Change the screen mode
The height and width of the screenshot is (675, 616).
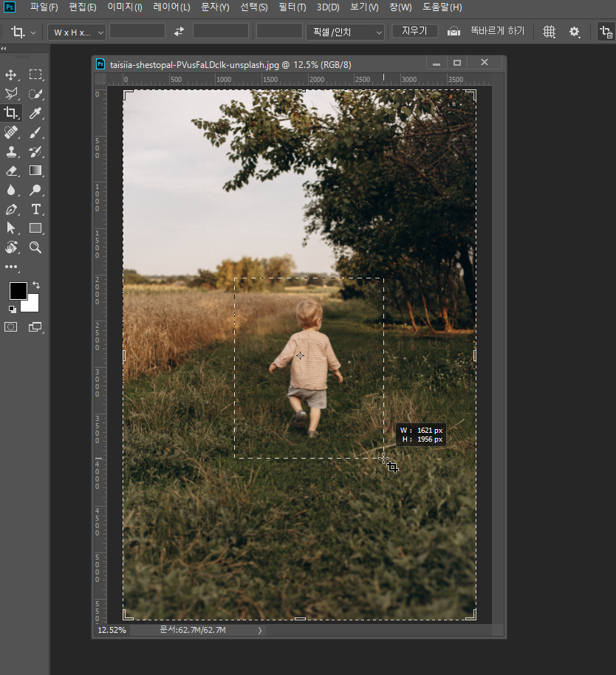pos(35,327)
